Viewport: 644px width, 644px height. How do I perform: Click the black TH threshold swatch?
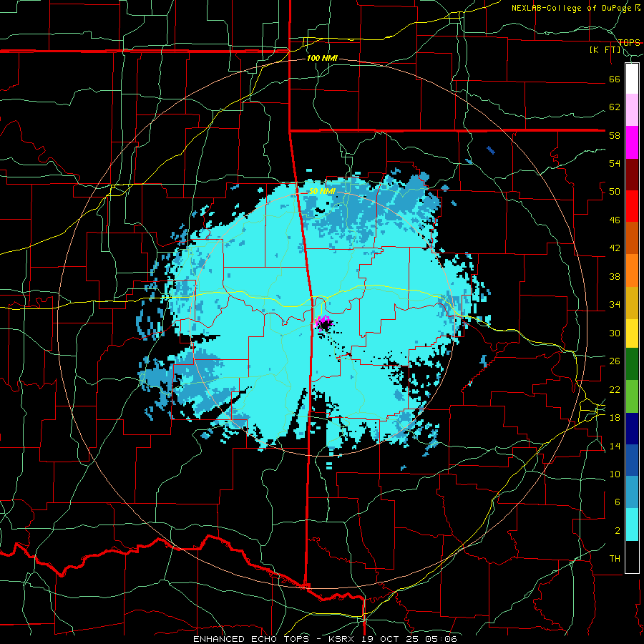(632, 557)
